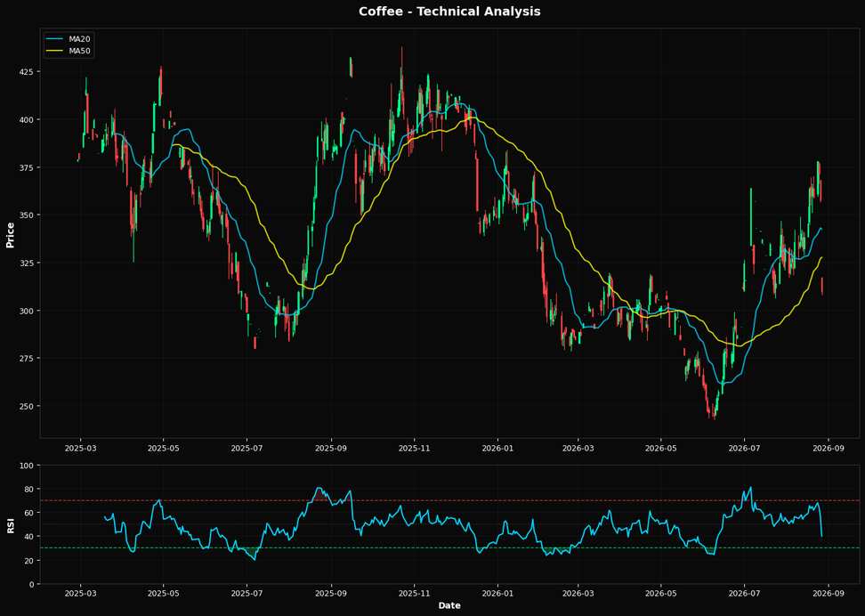Screen dimensions: 865x616
Task: Click the 'RSI' y-axis label
Action: 10,525
